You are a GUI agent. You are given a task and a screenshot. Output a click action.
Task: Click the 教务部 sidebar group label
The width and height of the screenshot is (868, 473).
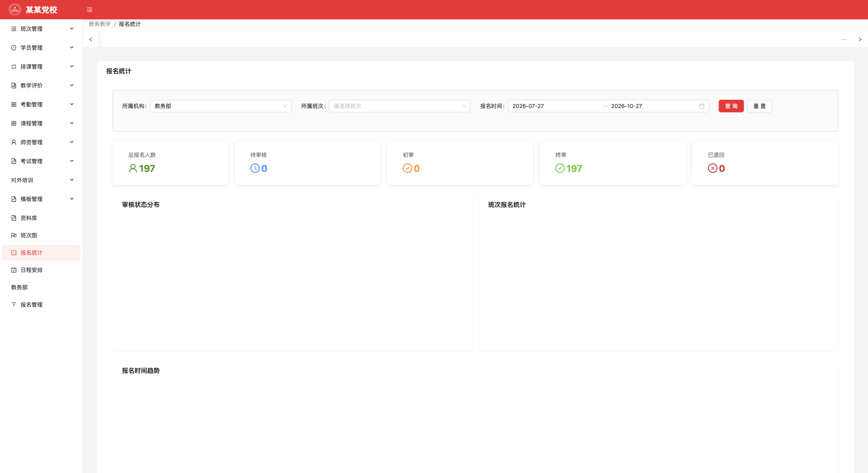(x=19, y=287)
